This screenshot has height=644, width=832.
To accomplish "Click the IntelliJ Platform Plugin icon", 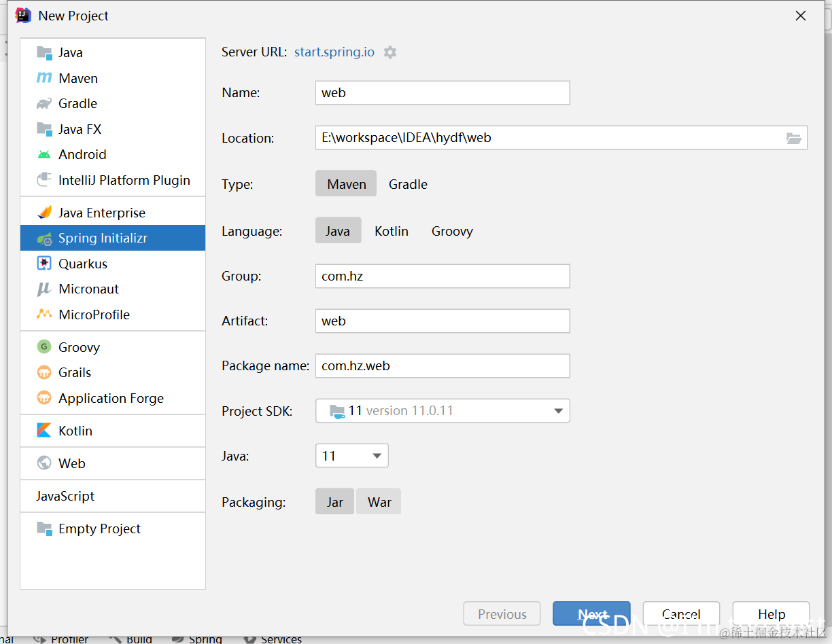I will tap(44, 180).
